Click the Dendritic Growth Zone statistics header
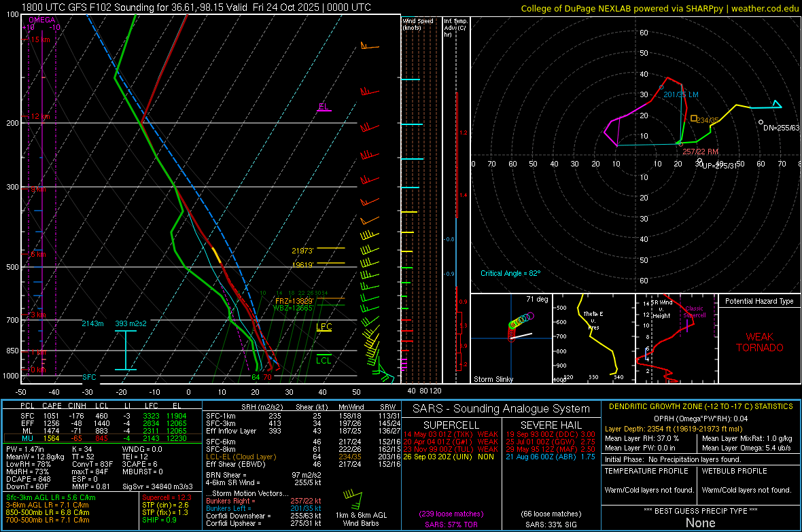Image resolution: width=802 pixels, height=532 pixels. pyautogui.click(x=701, y=407)
